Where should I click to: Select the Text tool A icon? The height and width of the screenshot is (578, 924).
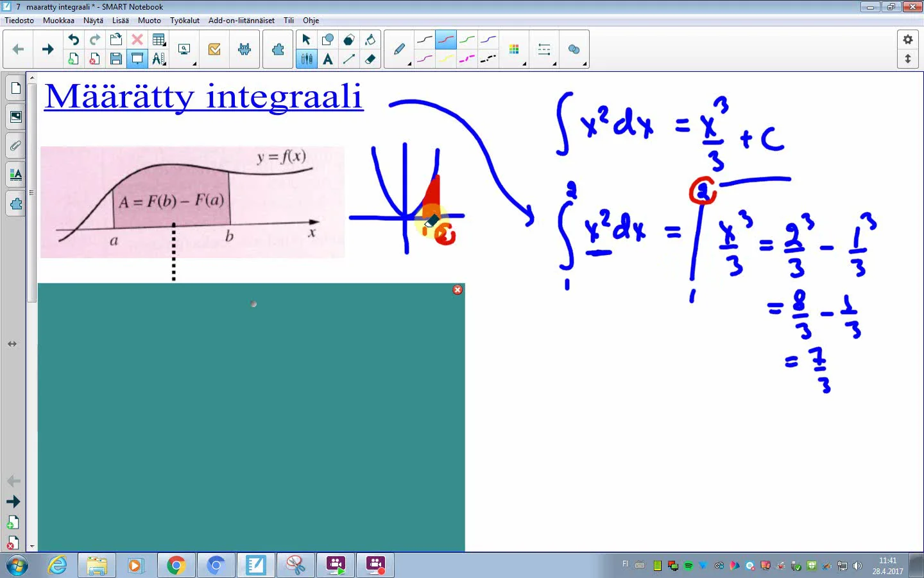(328, 59)
